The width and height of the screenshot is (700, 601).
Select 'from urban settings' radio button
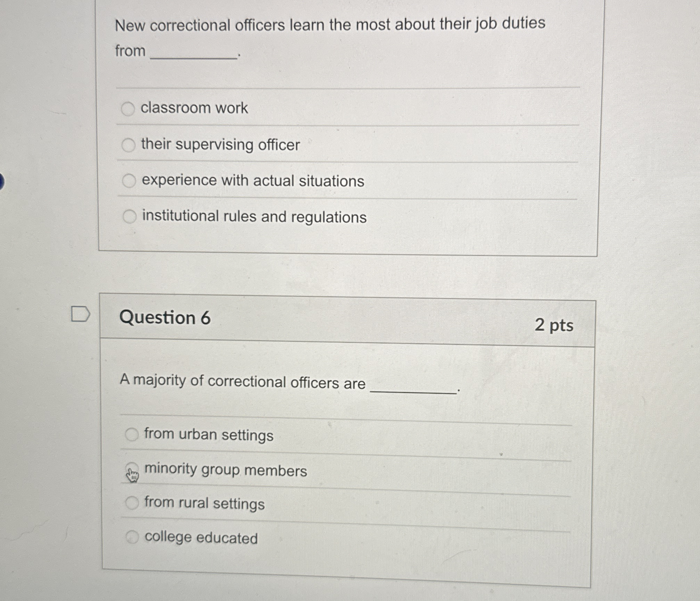pyautogui.click(x=132, y=434)
